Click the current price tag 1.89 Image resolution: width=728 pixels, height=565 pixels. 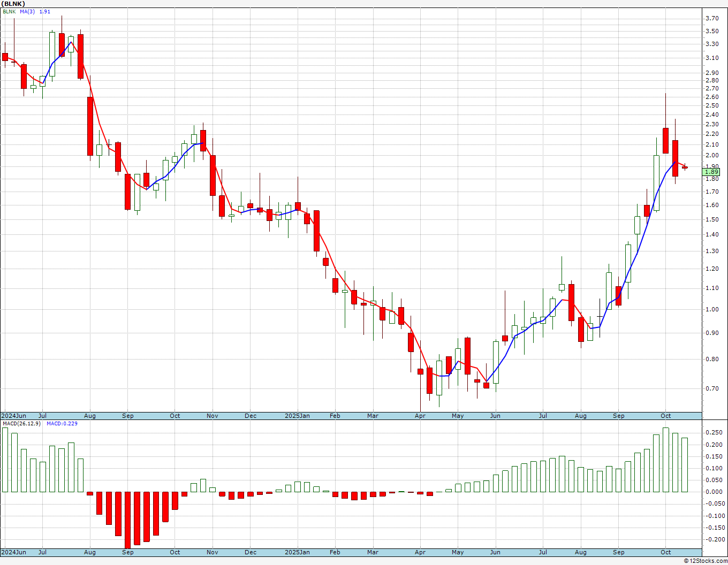pyautogui.click(x=711, y=172)
